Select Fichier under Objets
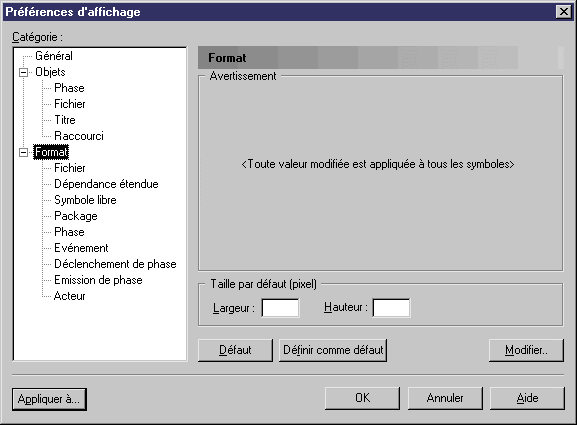The image size is (577, 425). 70,104
